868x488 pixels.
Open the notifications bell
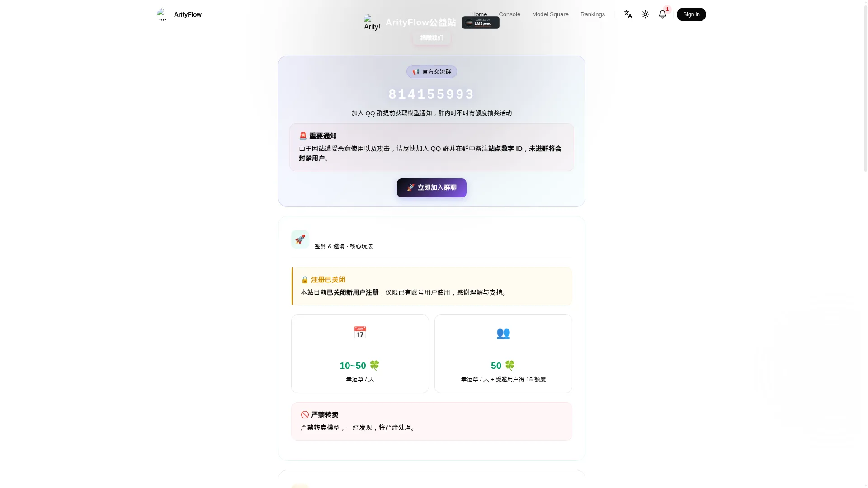pos(662,14)
